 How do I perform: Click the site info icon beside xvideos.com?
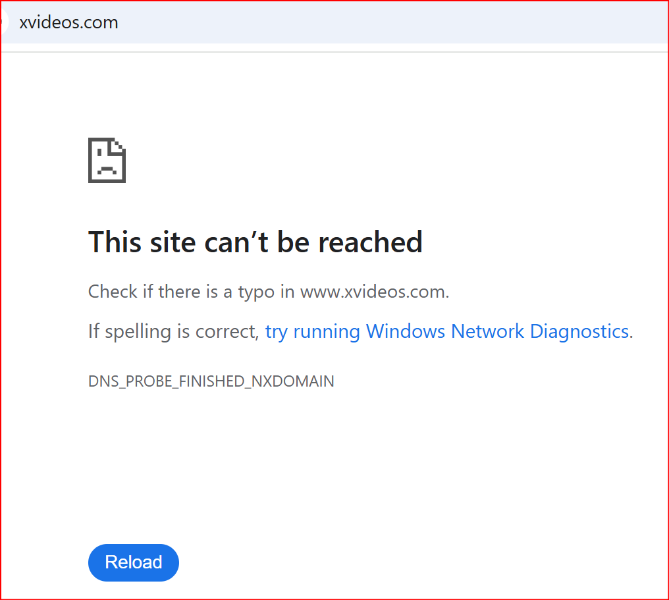pyautogui.click(x=3, y=22)
